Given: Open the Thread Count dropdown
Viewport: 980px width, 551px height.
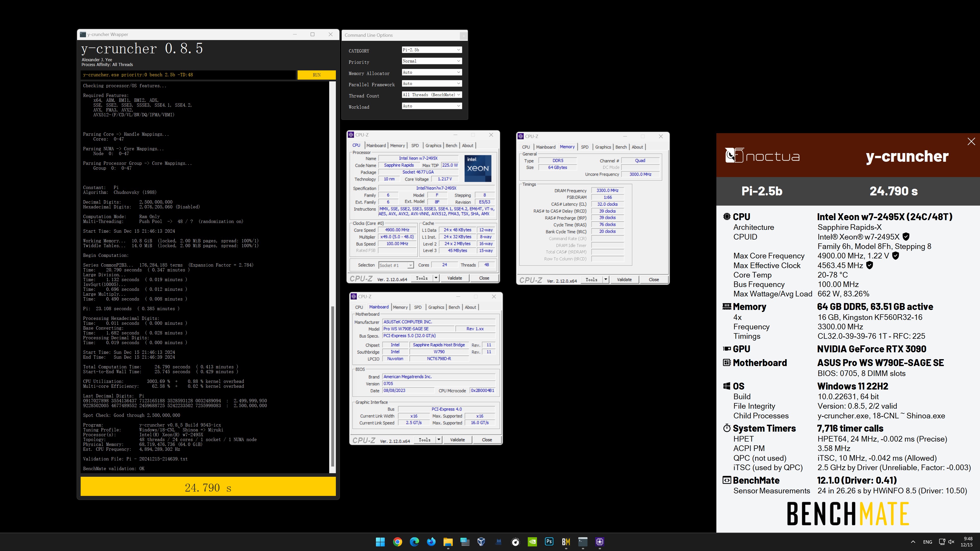Looking at the screenshot, I should [432, 95].
